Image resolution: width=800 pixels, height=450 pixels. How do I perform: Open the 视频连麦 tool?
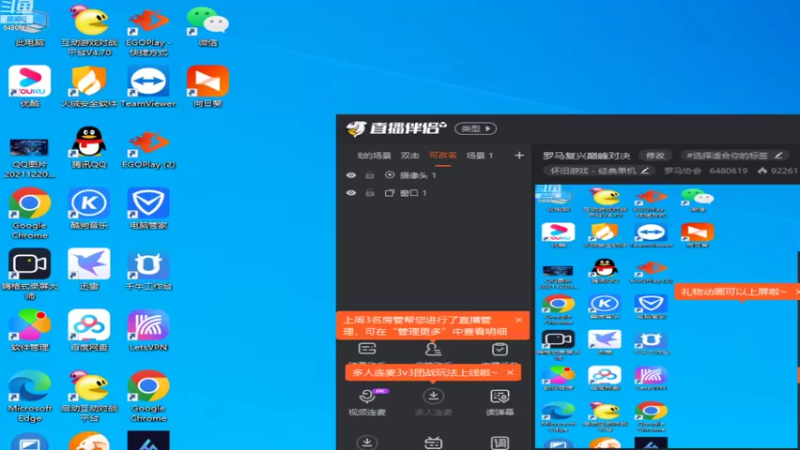click(x=367, y=402)
